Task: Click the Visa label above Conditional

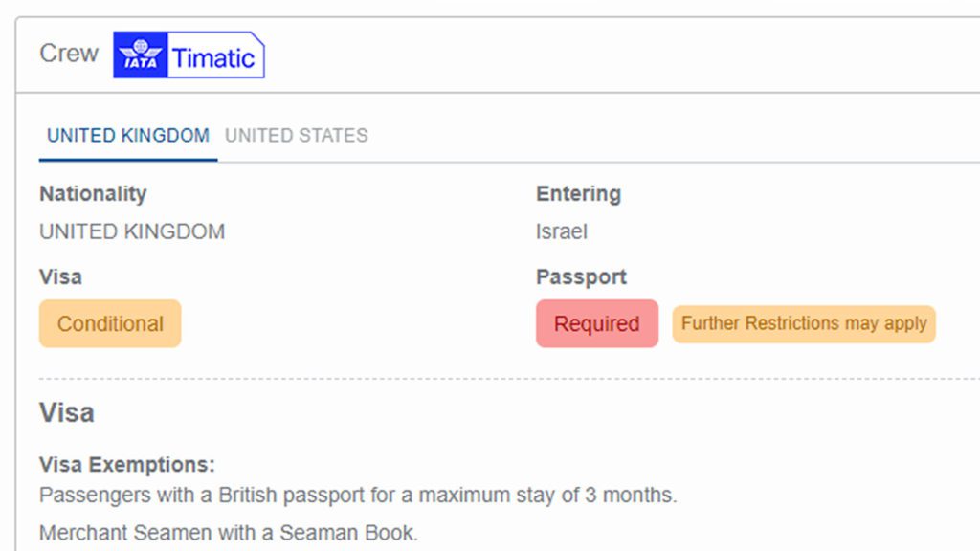Action: click(60, 276)
